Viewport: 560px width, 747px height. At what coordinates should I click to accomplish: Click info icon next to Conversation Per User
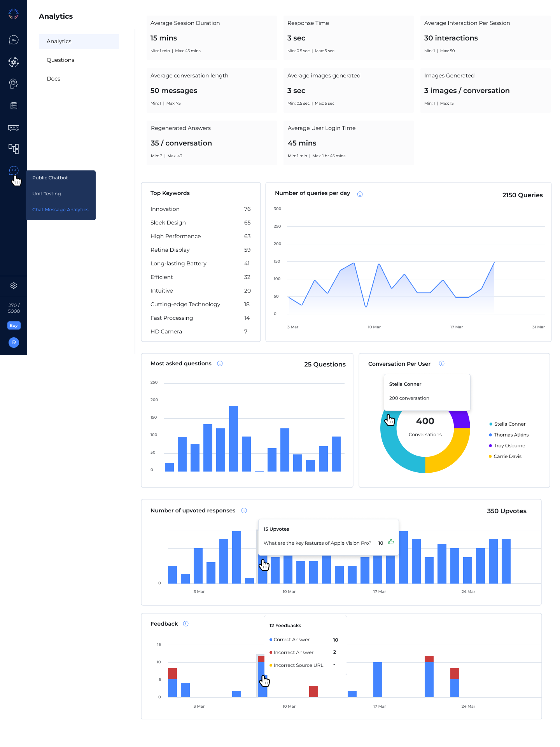[441, 363]
